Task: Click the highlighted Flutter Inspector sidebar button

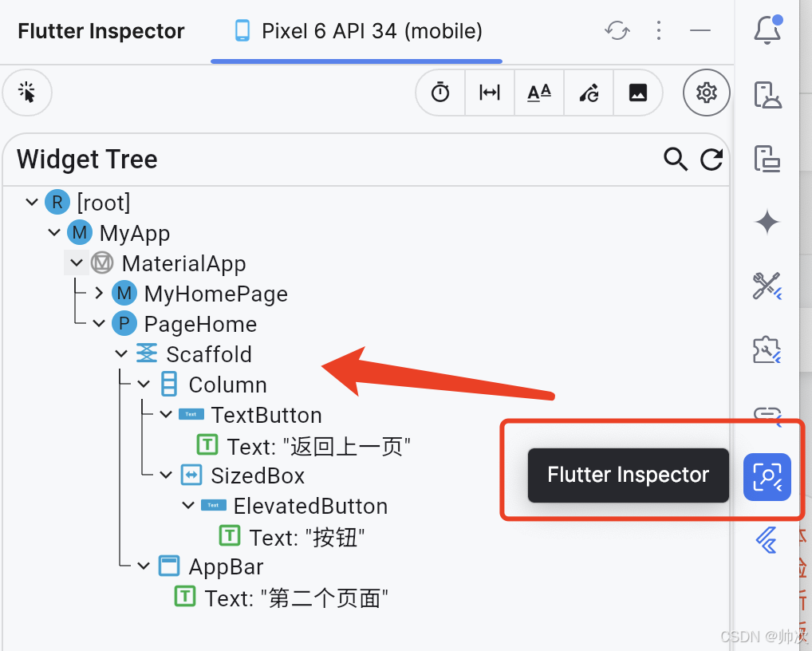Action: point(767,477)
